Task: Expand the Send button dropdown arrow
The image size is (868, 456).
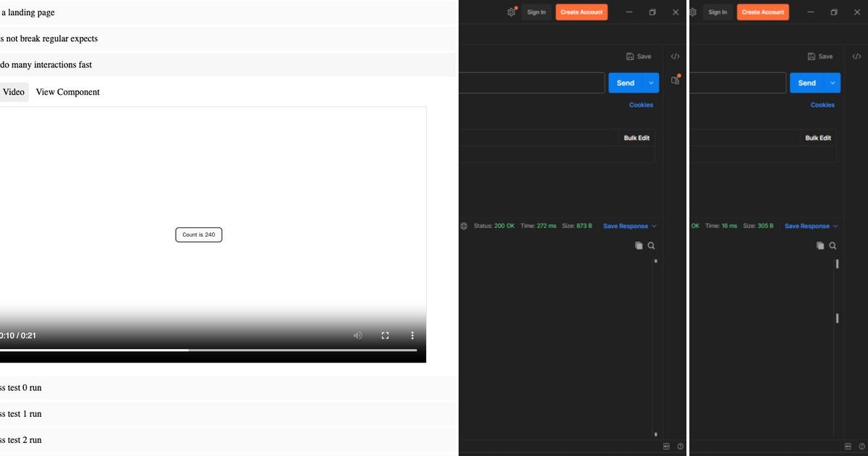Action: [x=650, y=83]
